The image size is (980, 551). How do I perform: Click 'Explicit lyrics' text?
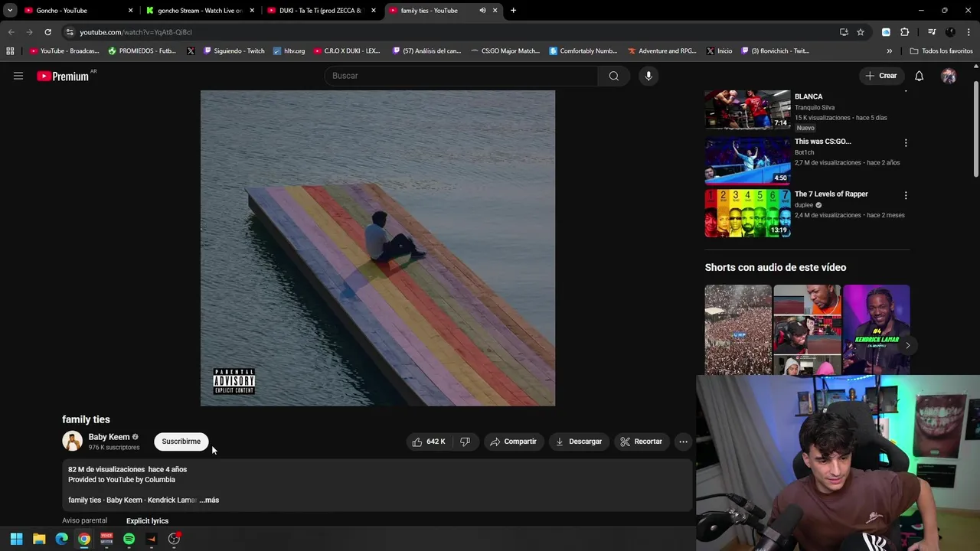(x=147, y=521)
